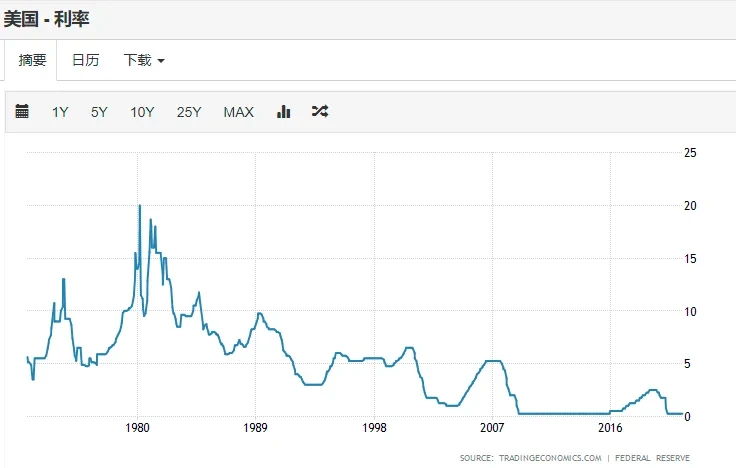This screenshot has height=468, width=736.
Task: Click the FEDERAL RESERVE source label
Action: pyautogui.click(x=654, y=458)
